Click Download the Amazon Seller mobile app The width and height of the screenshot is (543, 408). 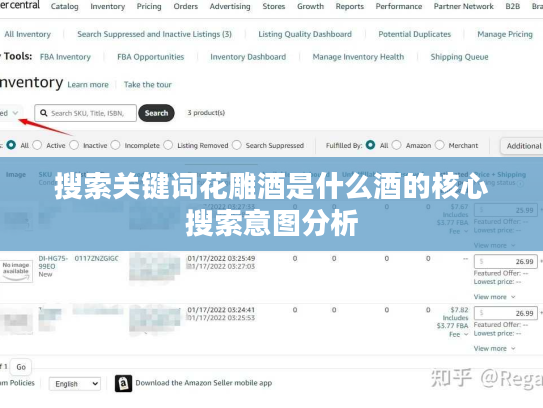pyautogui.click(x=204, y=383)
